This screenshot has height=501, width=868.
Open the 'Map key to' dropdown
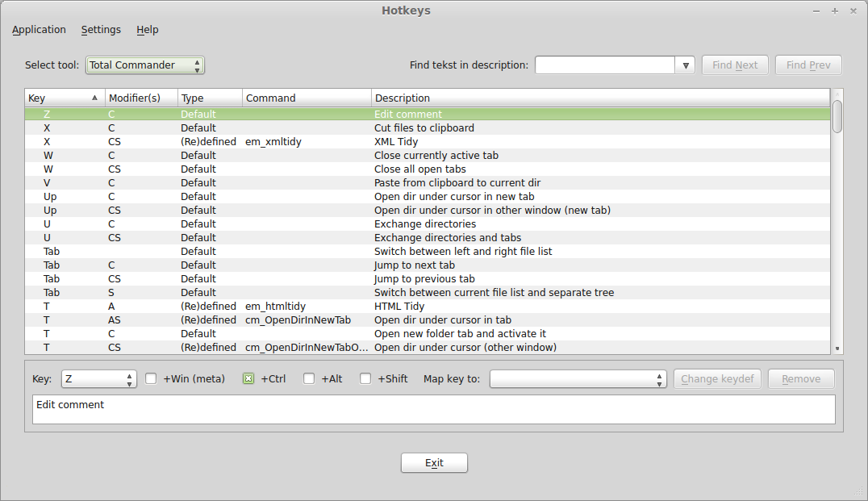tap(578, 379)
